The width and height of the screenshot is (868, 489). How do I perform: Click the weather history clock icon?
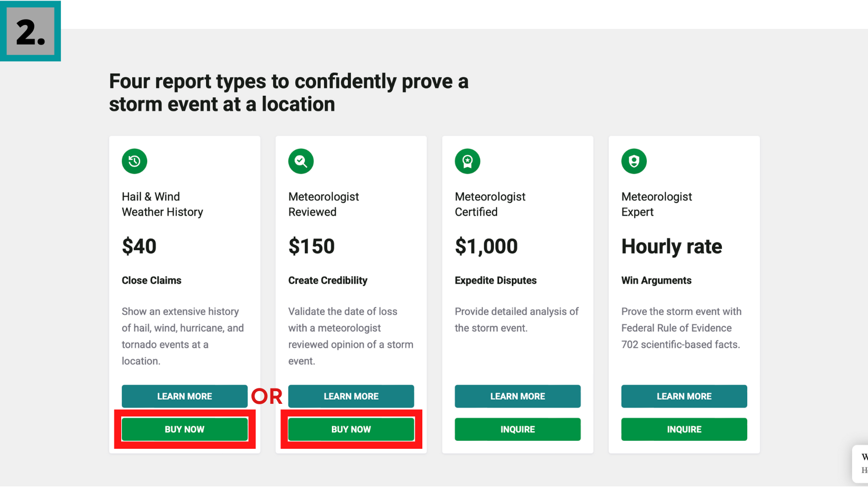(134, 161)
